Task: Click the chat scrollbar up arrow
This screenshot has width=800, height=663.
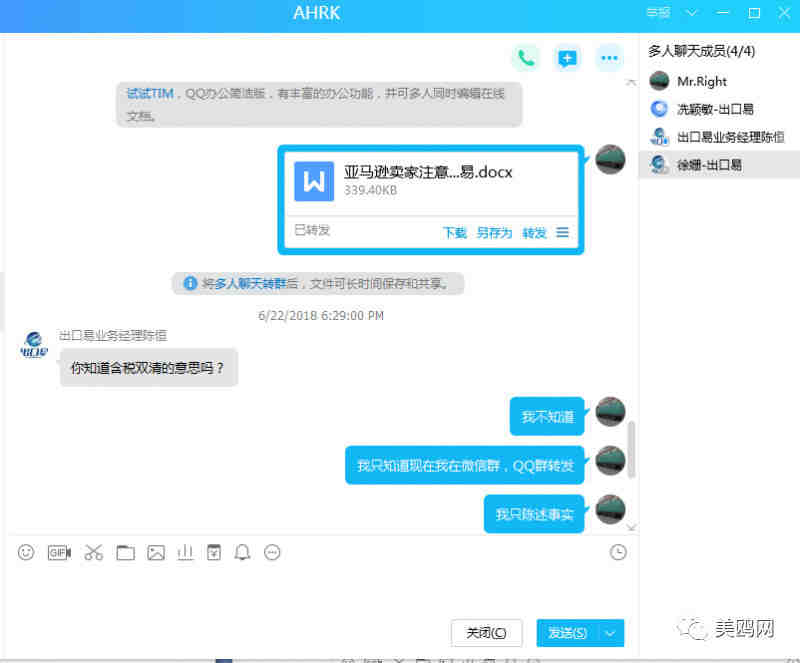Action: 632,82
